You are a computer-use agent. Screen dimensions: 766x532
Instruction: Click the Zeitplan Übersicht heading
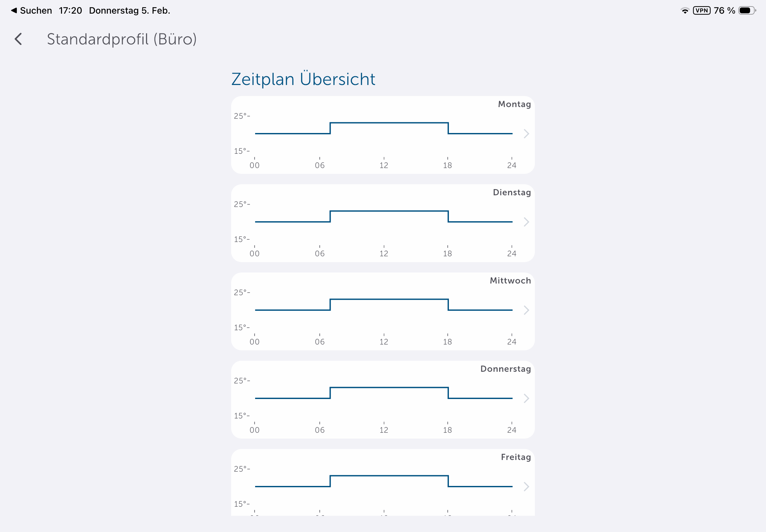point(303,79)
